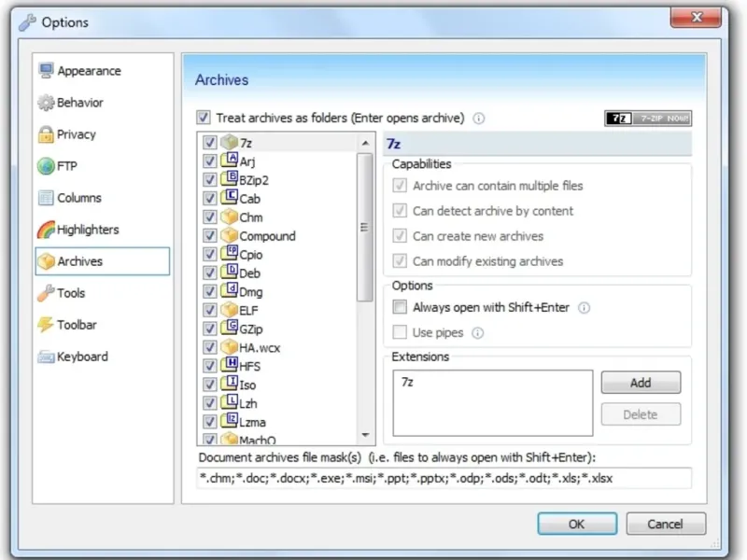
Task: Click the archive list scrollbar thumb
Action: 365,227
